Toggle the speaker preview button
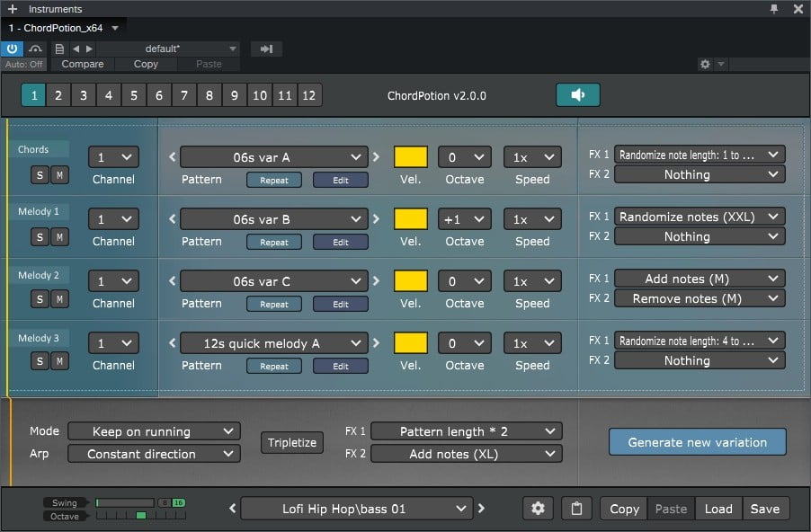 tap(578, 94)
